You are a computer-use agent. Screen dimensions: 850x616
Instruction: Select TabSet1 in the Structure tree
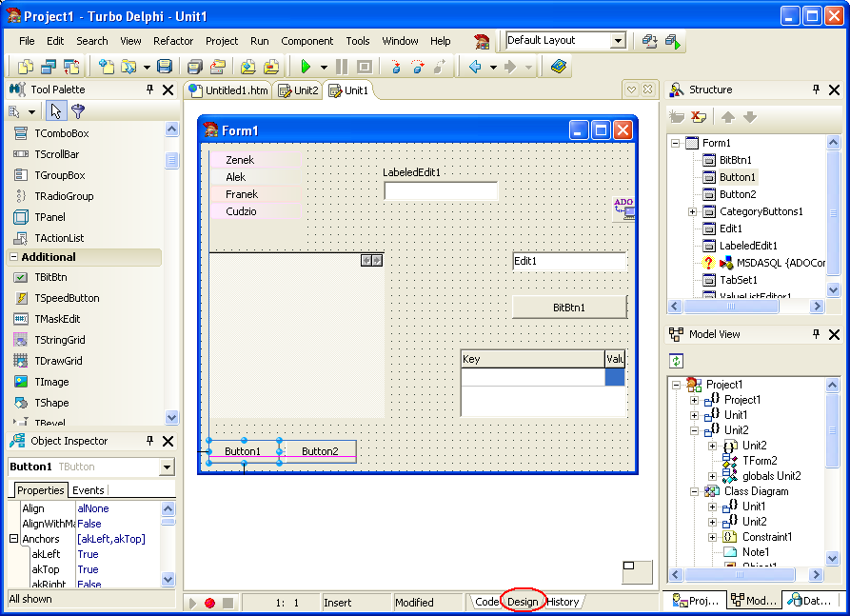point(739,280)
